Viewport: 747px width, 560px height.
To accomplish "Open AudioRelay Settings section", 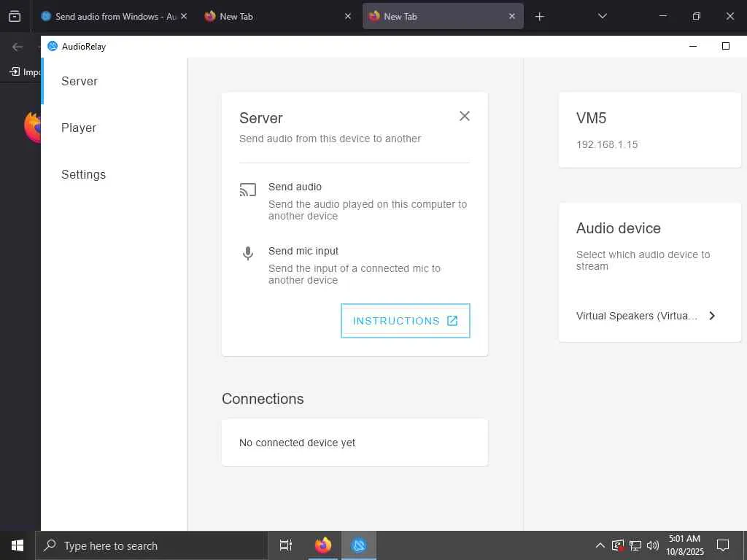I will click(115, 174).
